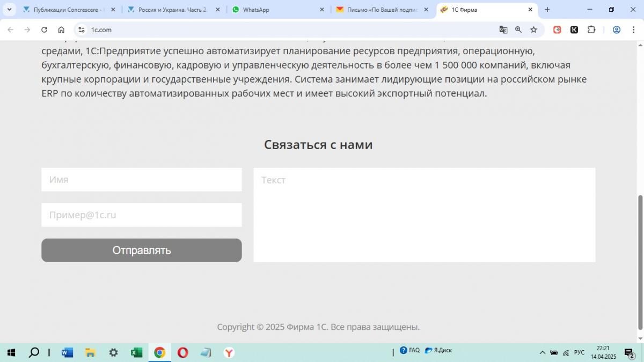Open the tab search dropdown arrow

(9, 10)
